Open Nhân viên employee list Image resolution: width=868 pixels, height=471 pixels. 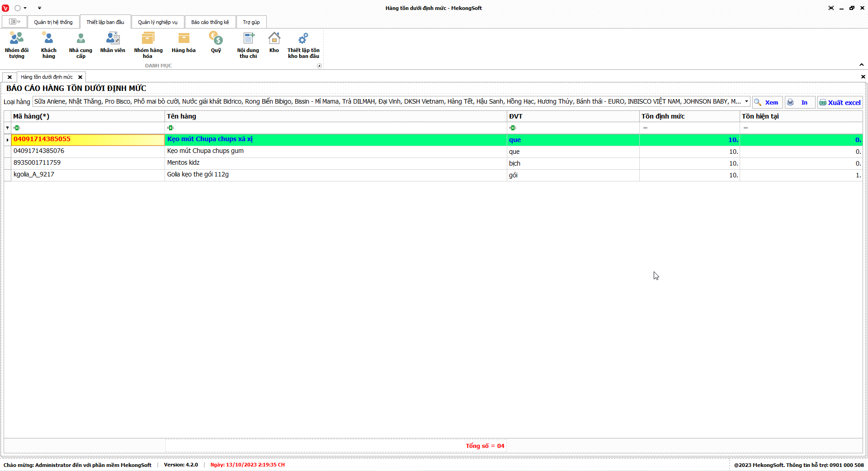113,43
